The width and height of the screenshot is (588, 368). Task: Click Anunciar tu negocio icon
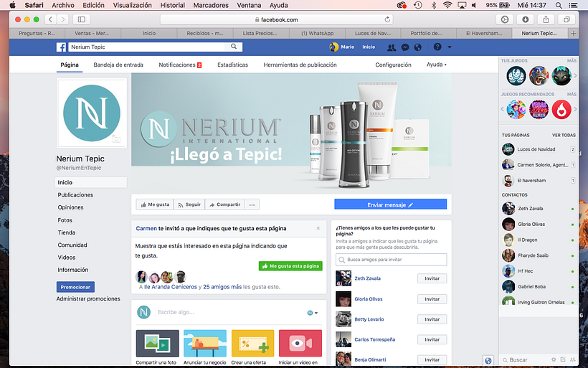[x=205, y=343]
